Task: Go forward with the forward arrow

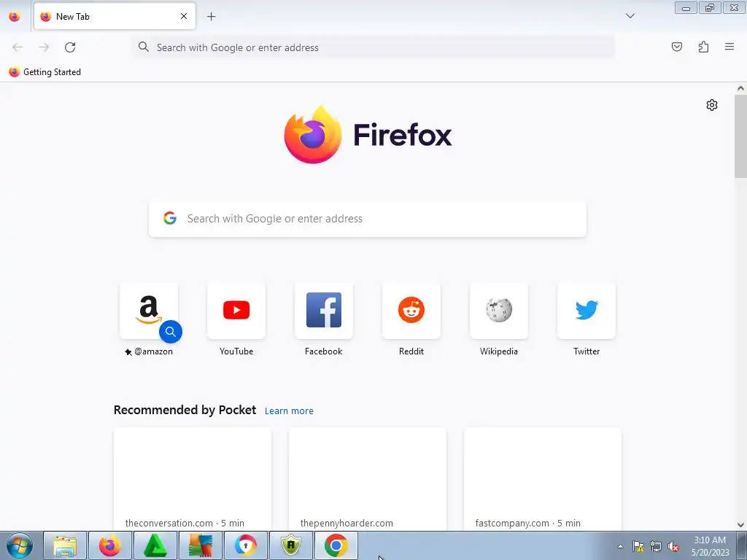Action: [44, 47]
